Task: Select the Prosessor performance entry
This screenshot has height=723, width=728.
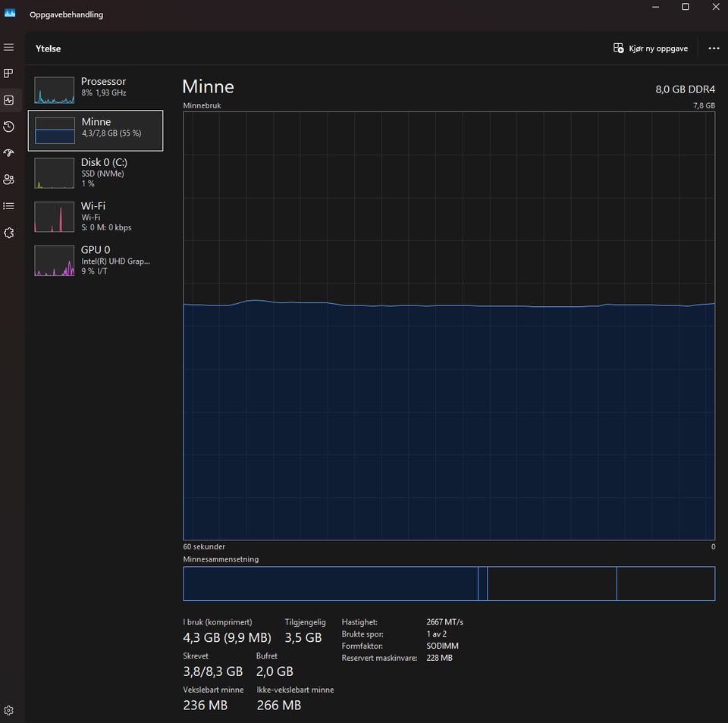Action: 96,90
